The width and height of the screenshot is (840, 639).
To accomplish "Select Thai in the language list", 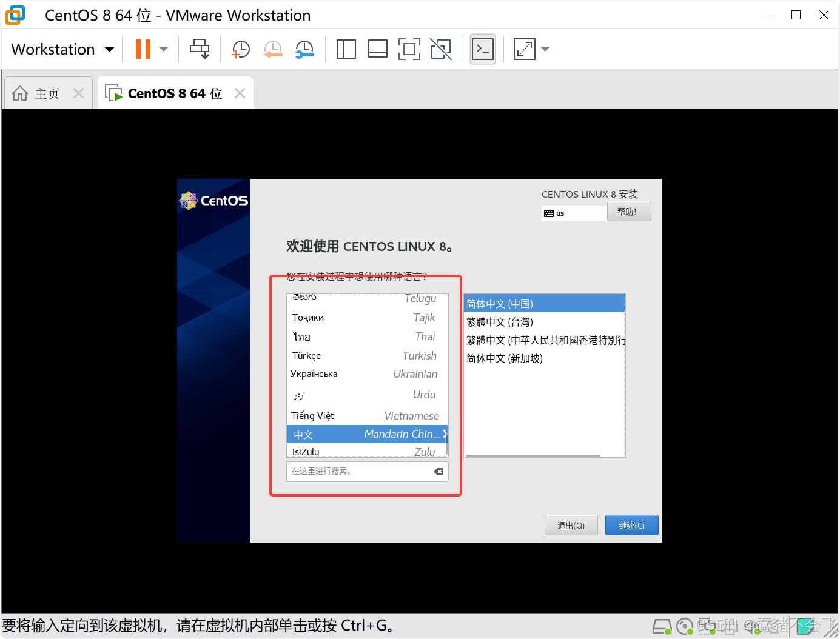I will click(366, 336).
